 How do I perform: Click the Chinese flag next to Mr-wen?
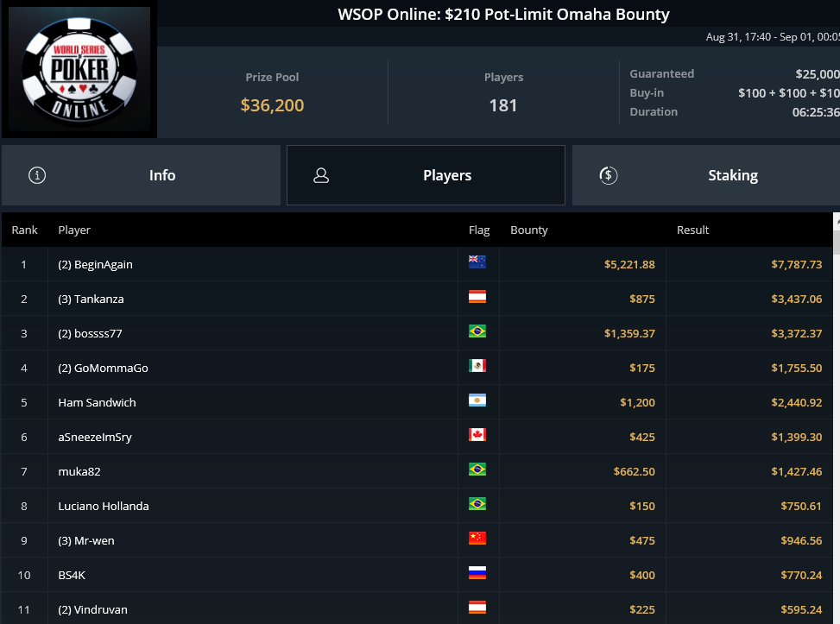coord(477,538)
